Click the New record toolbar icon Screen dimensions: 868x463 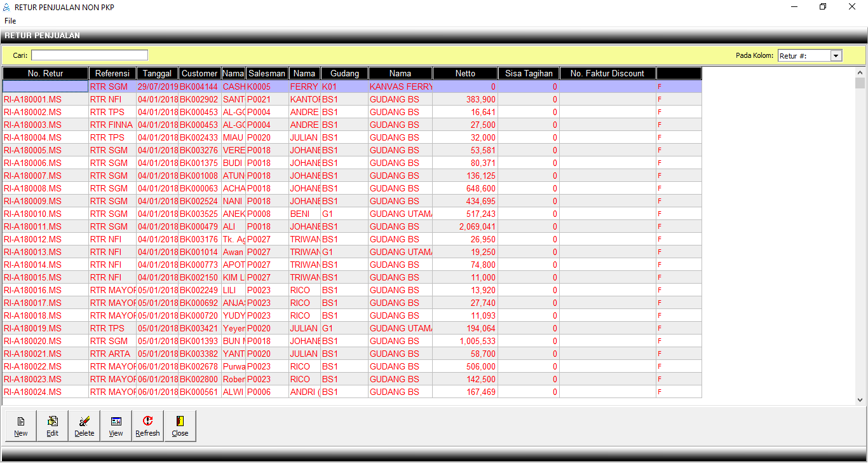(x=21, y=425)
